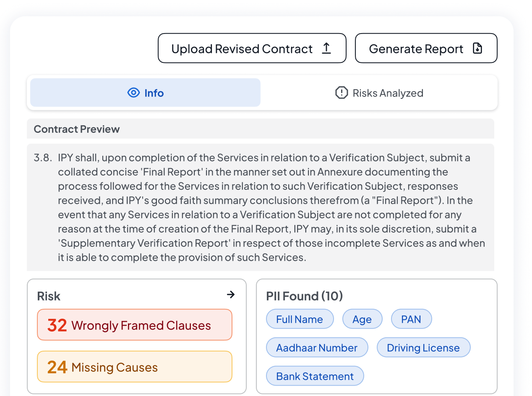
Task: Open Risk details with the arrow icon
Action: point(231,295)
